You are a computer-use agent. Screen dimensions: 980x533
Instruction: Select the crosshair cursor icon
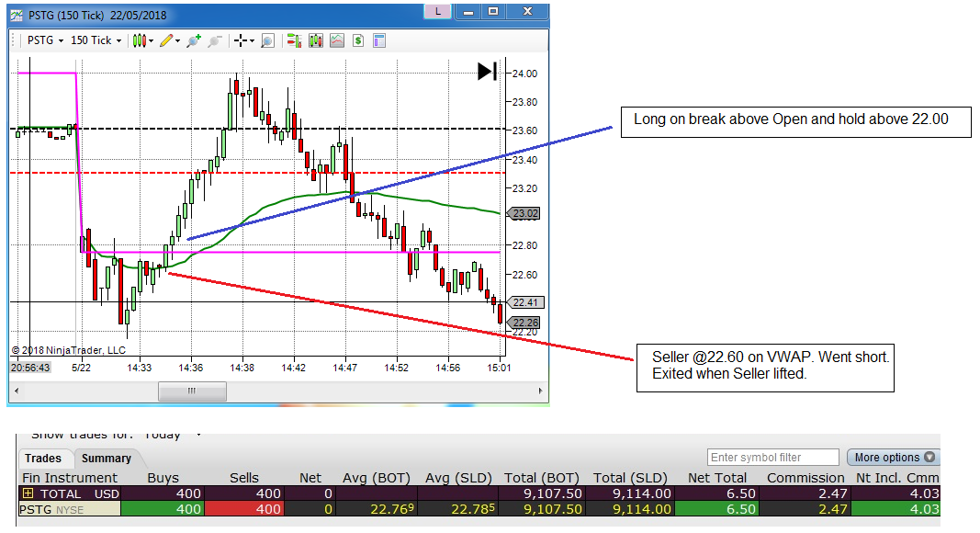pyautogui.click(x=240, y=40)
